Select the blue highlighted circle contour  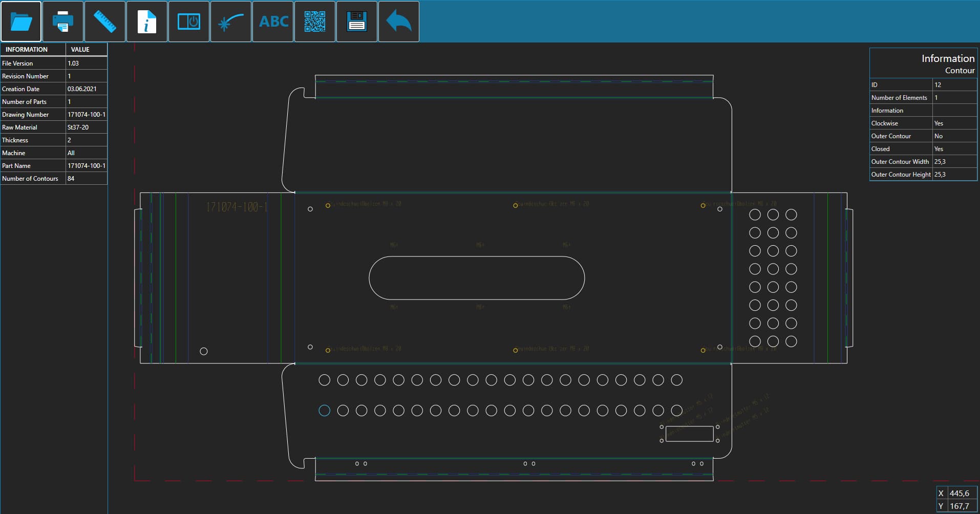click(324, 411)
